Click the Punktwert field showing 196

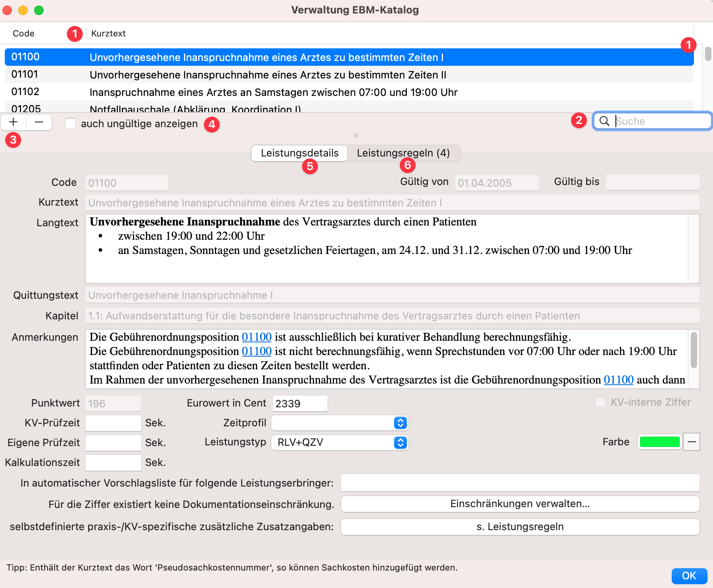[x=113, y=403]
